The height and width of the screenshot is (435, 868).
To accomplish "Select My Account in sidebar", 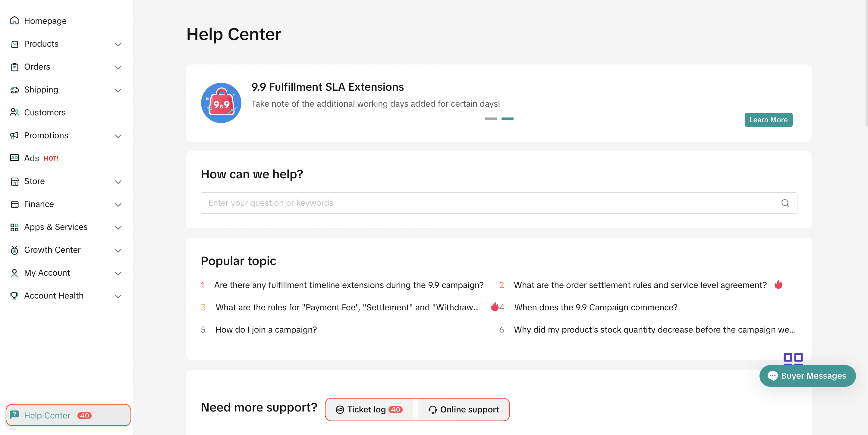I will click(x=47, y=273).
